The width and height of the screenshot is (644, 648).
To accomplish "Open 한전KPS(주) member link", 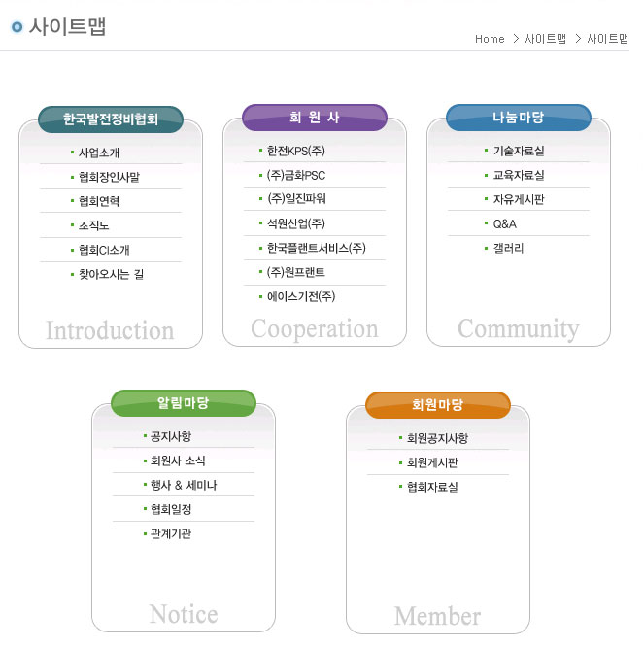I will (x=295, y=151).
